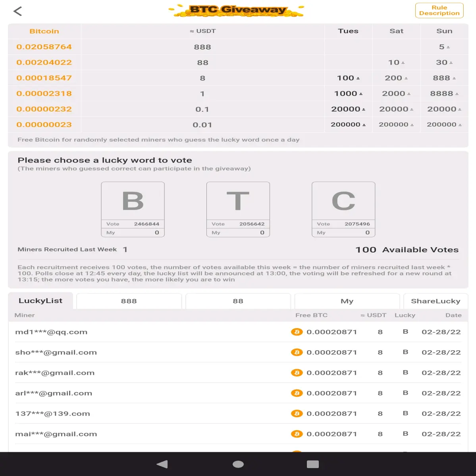Tap Bitcoin icon in arl***@gmail.com row
Viewport: 476px width, 476px height.
tap(297, 393)
